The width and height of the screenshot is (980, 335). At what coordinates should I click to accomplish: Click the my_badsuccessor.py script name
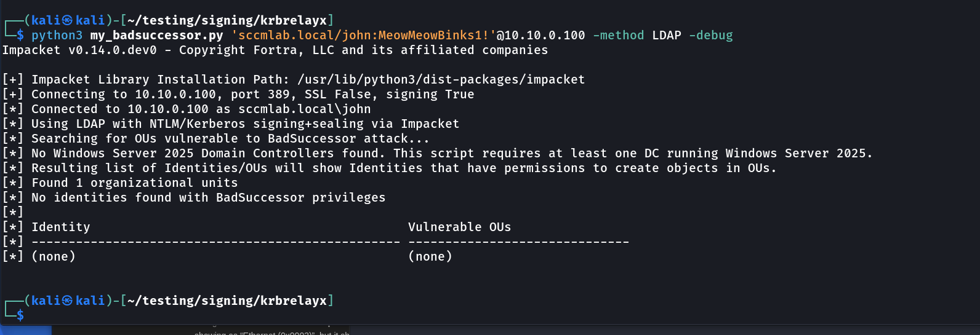pos(156,36)
